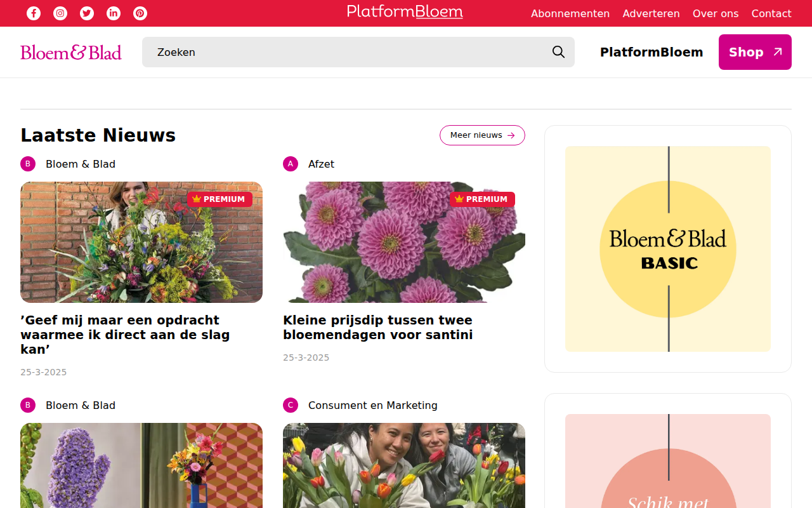Screen dimensions: 812x508
Task: Focus the Zoeken search field
Action: pyautogui.click(x=358, y=52)
